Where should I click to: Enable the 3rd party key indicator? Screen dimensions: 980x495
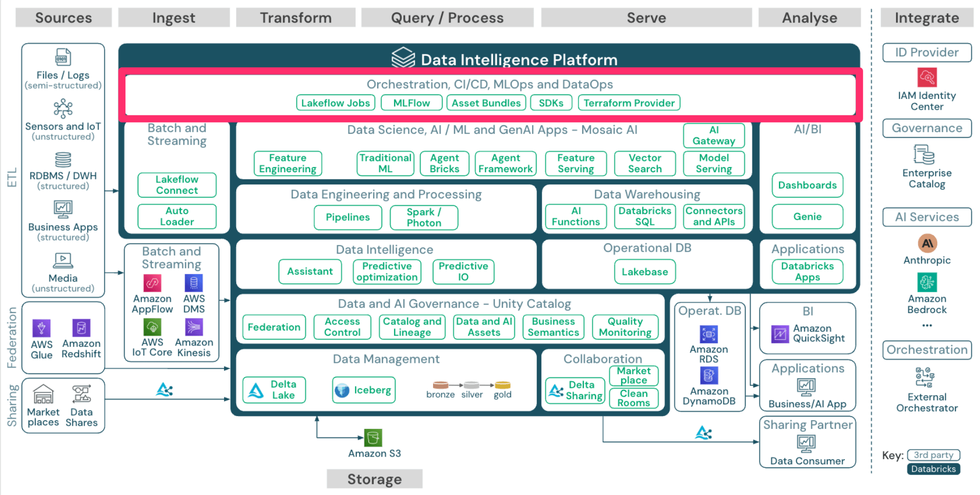click(x=933, y=455)
